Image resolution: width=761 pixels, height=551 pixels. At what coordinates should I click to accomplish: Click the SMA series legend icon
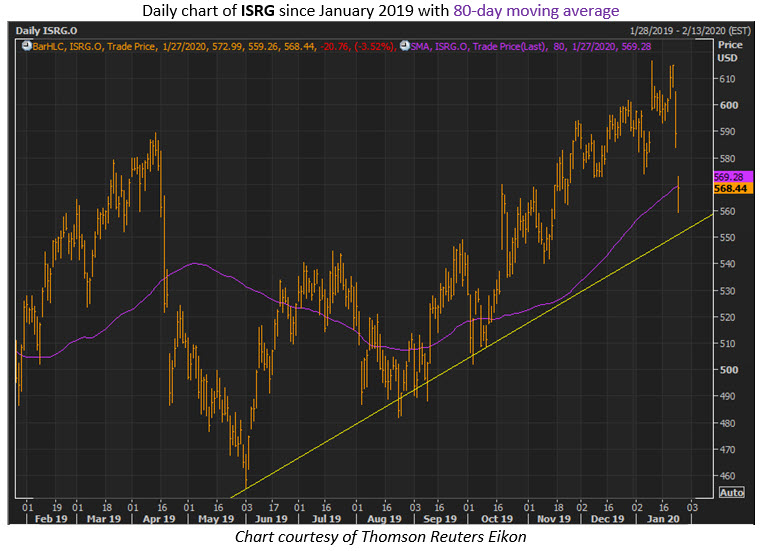pyautogui.click(x=404, y=47)
